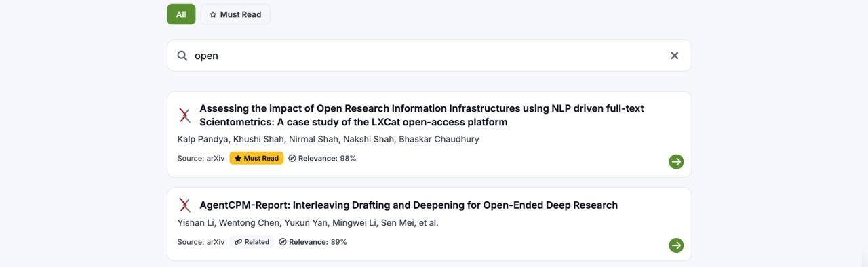This screenshot has width=868, height=267.
Task: Open the Assessing the impact of Open Research title
Action: 422,115
